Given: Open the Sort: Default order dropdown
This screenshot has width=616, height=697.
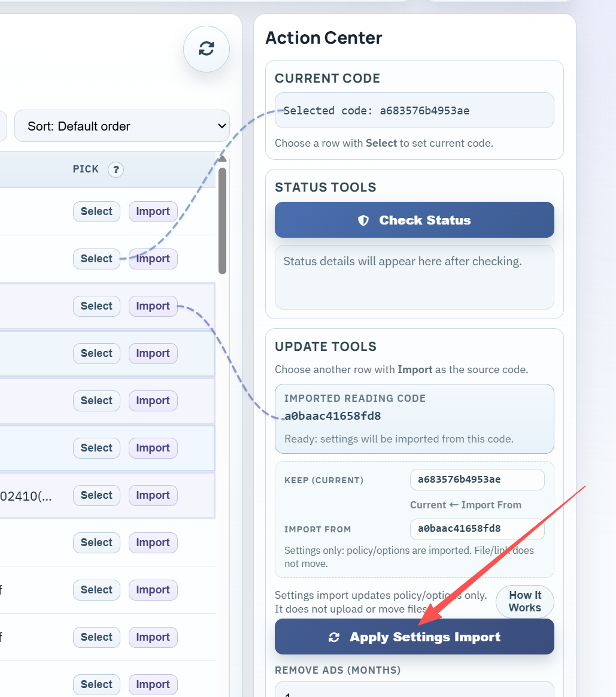Looking at the screenshot, I should tap(122, 126).
